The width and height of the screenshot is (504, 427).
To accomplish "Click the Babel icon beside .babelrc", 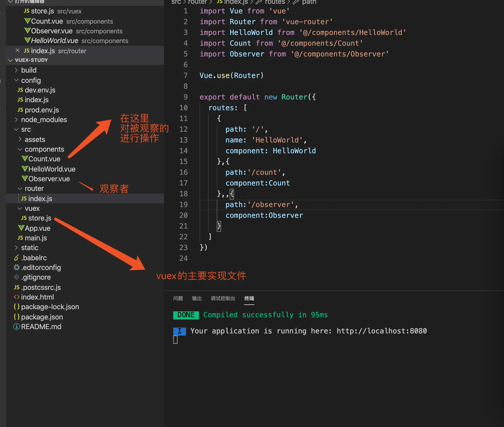I will point(16,258).
